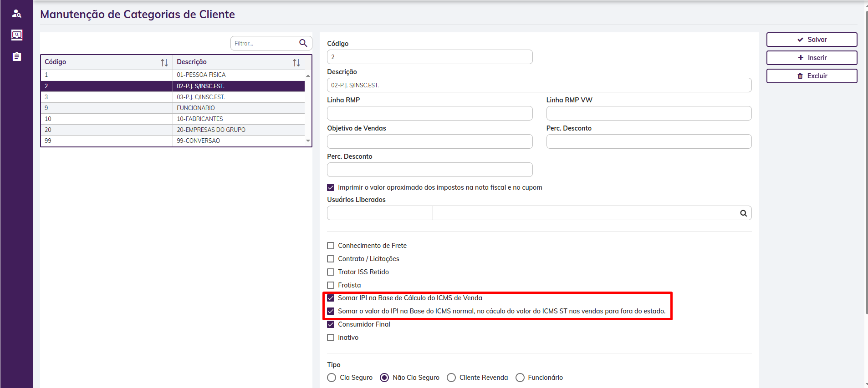
Task: Click Código header text
Action: [x=55, y=62]
